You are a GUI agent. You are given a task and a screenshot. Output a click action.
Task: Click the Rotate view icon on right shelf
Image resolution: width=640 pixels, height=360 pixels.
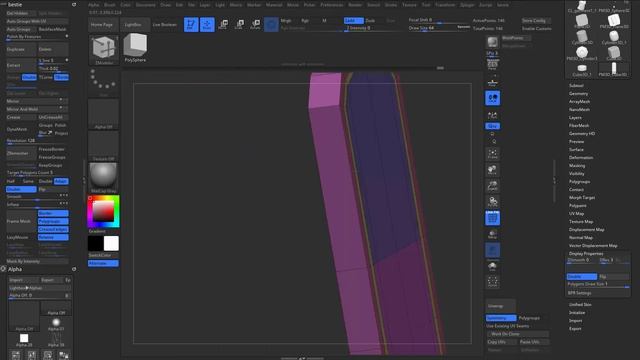[x=493, y=202]
